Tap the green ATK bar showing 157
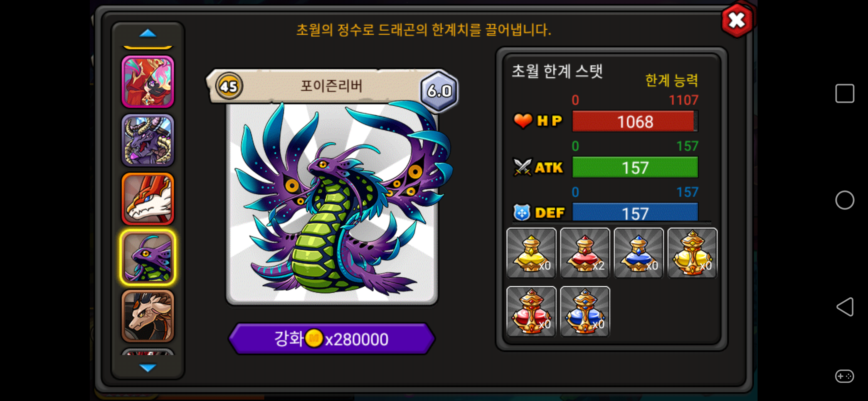This screenshot has width=868, height=401. pyautogui.click(x=635, y=167)
